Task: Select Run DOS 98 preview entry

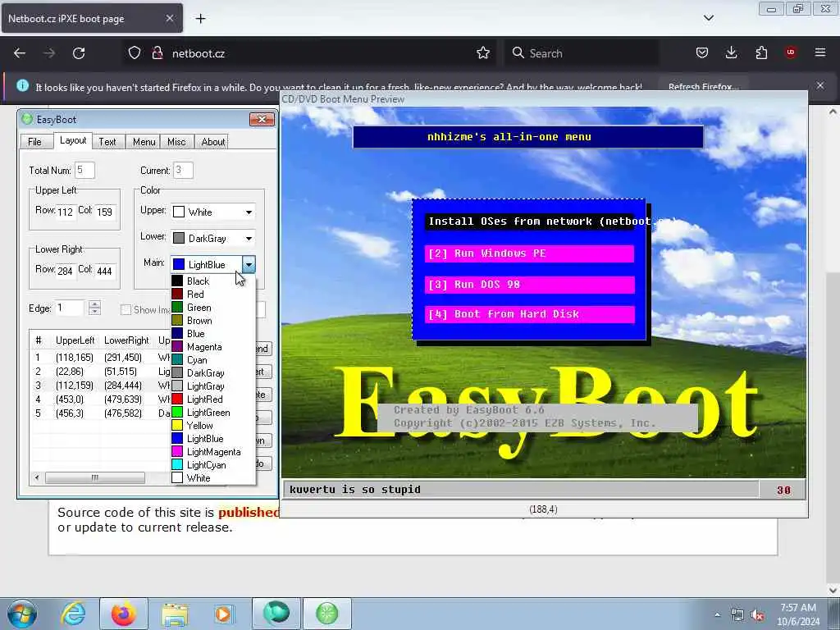Action: (x=529, y=285)
